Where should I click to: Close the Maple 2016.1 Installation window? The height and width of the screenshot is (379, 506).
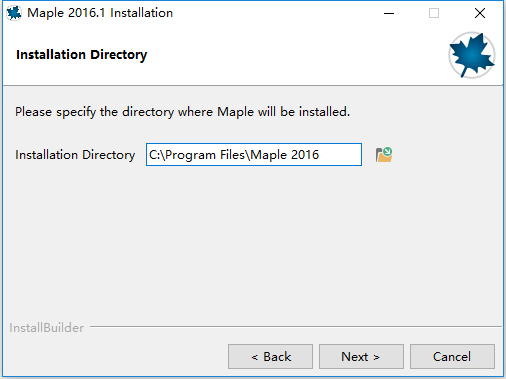point(480,13)
